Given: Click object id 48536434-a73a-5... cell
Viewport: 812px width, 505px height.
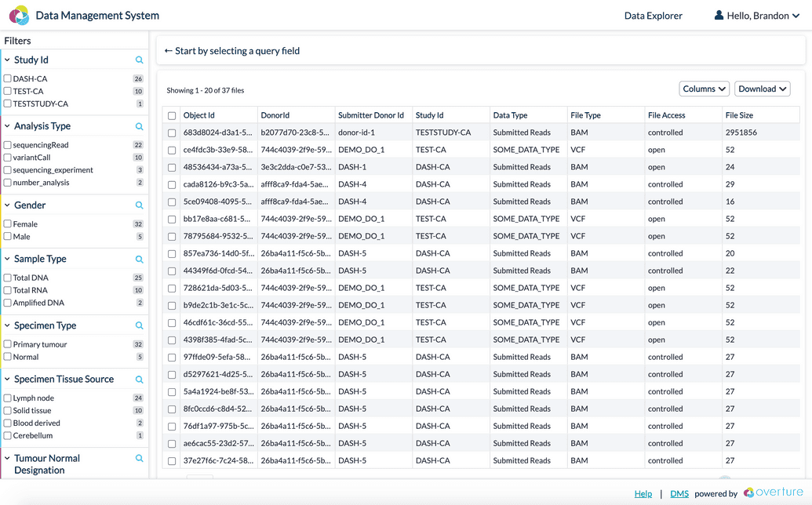Looking at the screenshot, I should [x=218, y=167].
